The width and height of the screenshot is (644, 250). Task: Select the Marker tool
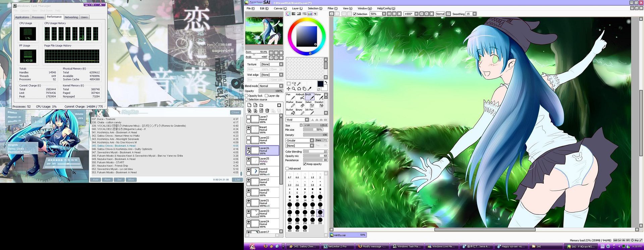[x=290, y=104]
